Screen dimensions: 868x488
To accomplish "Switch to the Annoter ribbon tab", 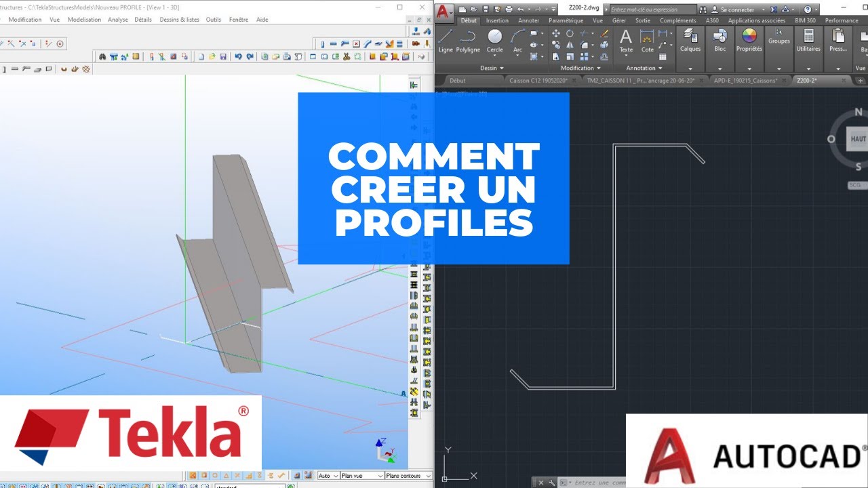I will point(529,20).
